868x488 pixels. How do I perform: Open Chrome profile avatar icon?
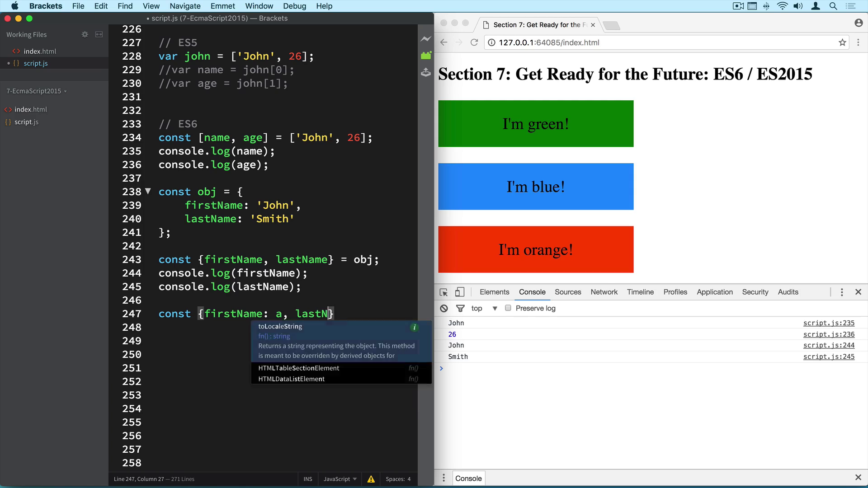[859, 23]
